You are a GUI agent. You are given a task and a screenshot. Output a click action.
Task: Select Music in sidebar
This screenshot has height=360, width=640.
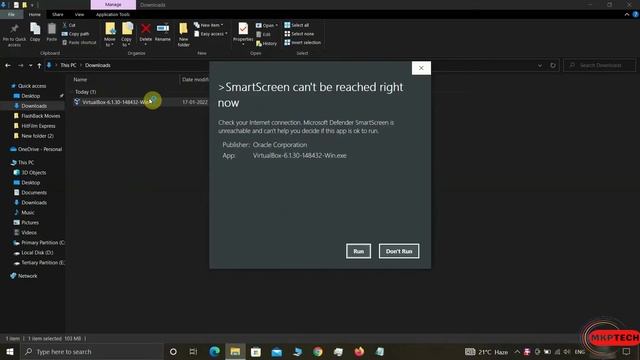point(28,213)
